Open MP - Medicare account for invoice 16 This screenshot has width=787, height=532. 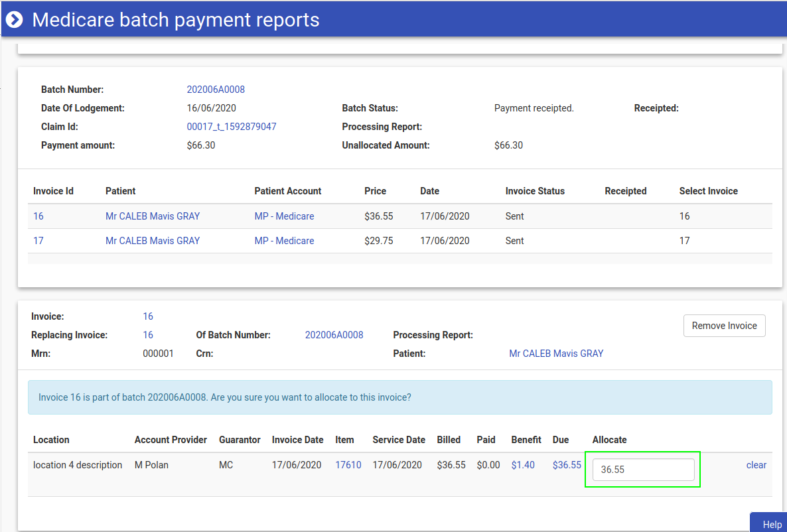tap(284, 216)
